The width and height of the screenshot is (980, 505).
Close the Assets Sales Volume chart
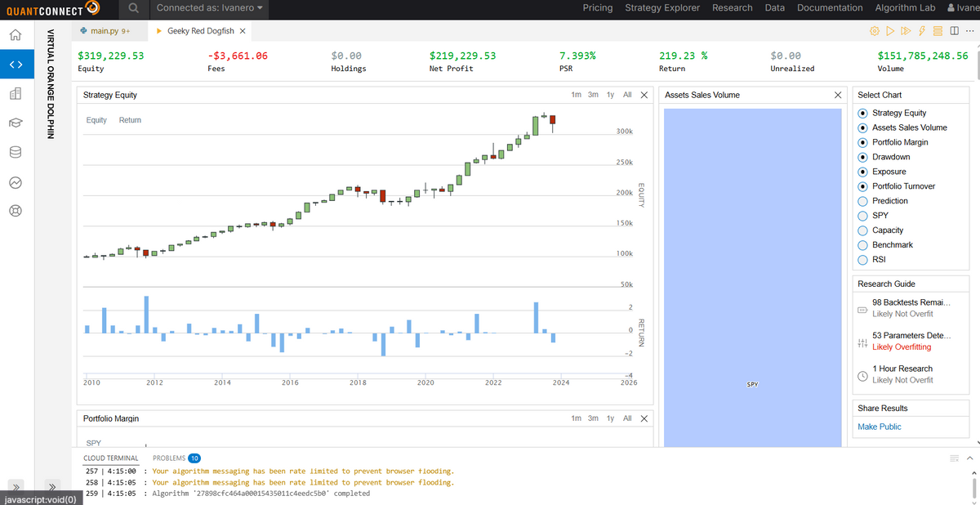pos(838,95)
